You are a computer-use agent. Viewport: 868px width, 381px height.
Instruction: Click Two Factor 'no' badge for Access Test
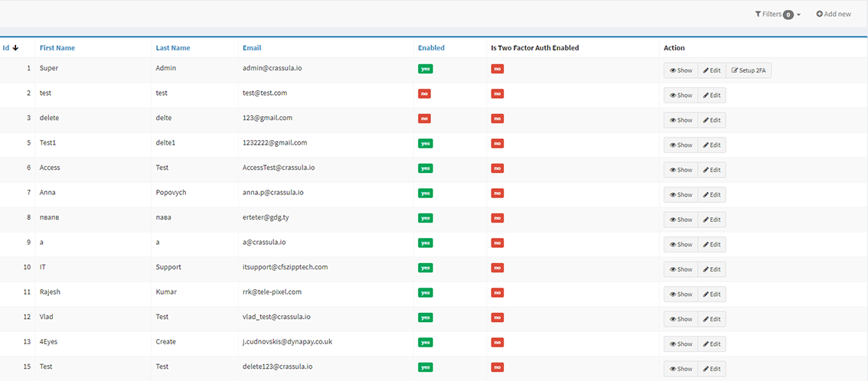click(x=498, y=168)
